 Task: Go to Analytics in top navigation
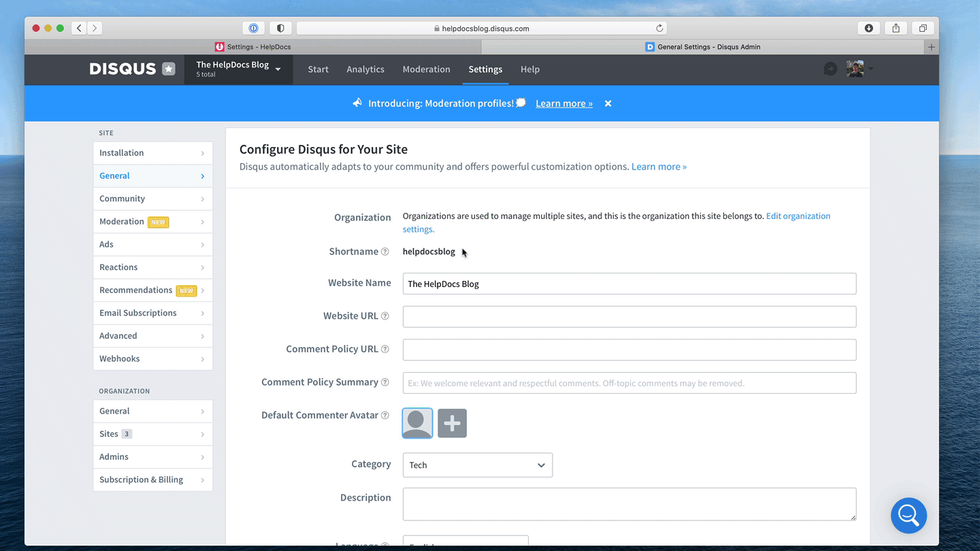(365, 69)
